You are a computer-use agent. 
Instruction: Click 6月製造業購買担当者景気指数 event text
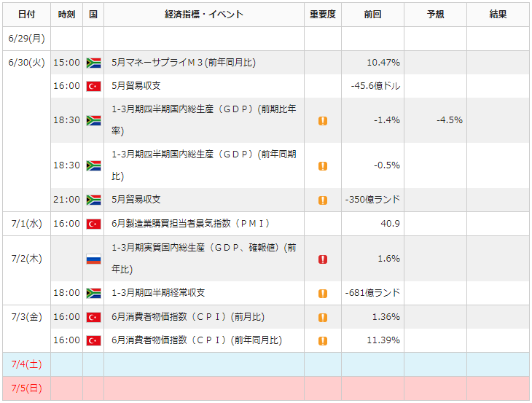coord(191,224)
